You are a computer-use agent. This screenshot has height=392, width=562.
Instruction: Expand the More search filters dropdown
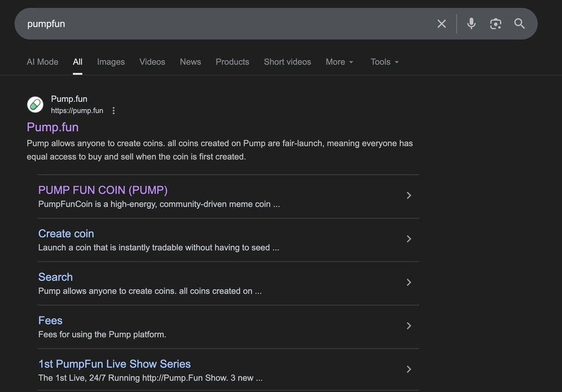339,62
